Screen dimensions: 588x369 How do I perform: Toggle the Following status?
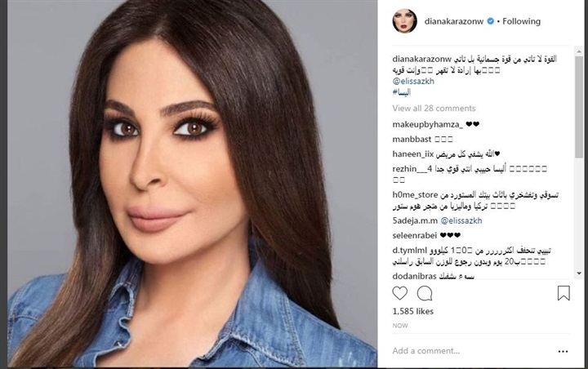[x=521, y=21]
